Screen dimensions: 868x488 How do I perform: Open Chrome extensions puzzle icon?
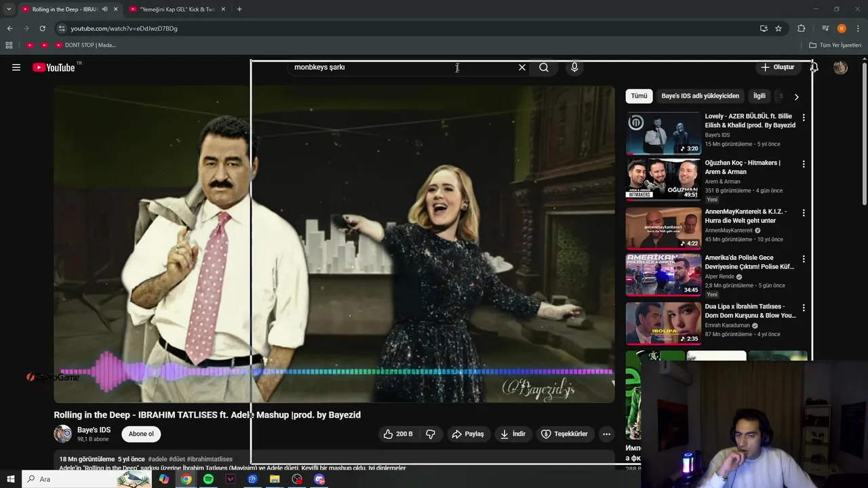tap(802, 28)
